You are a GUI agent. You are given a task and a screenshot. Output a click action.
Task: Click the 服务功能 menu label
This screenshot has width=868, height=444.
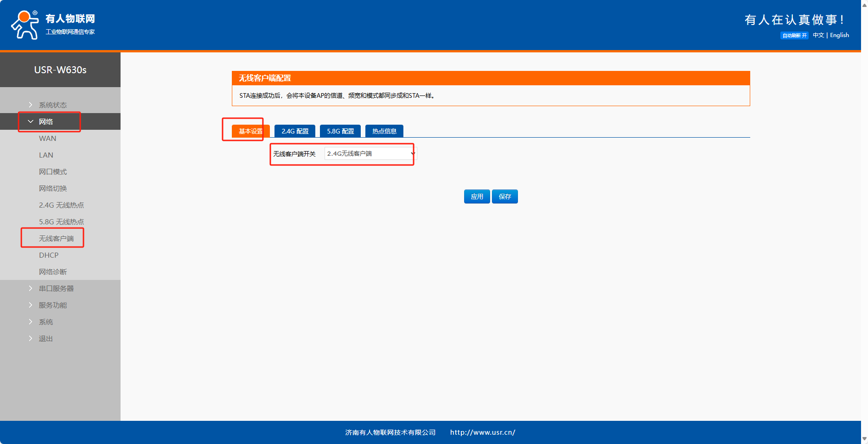[x=53, y=305]
